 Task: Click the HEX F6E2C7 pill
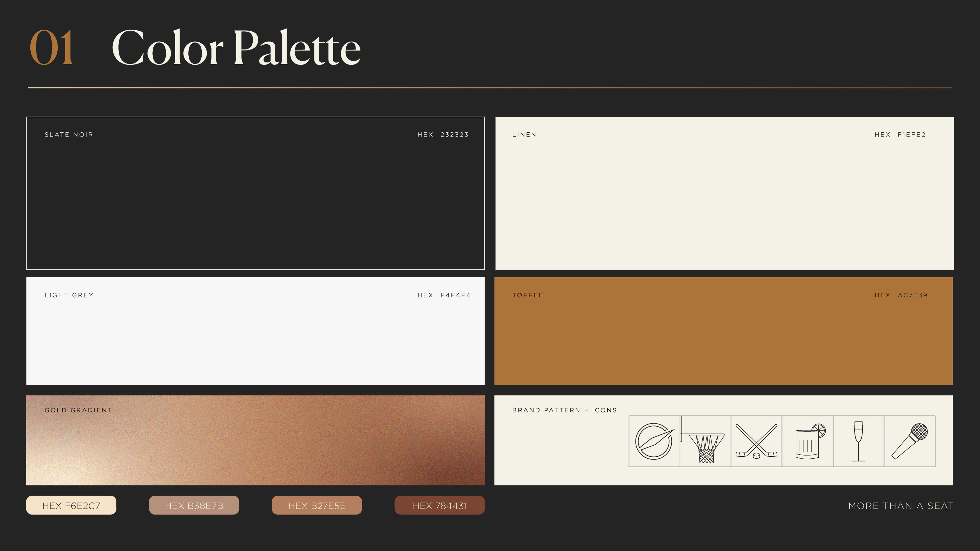71,505
